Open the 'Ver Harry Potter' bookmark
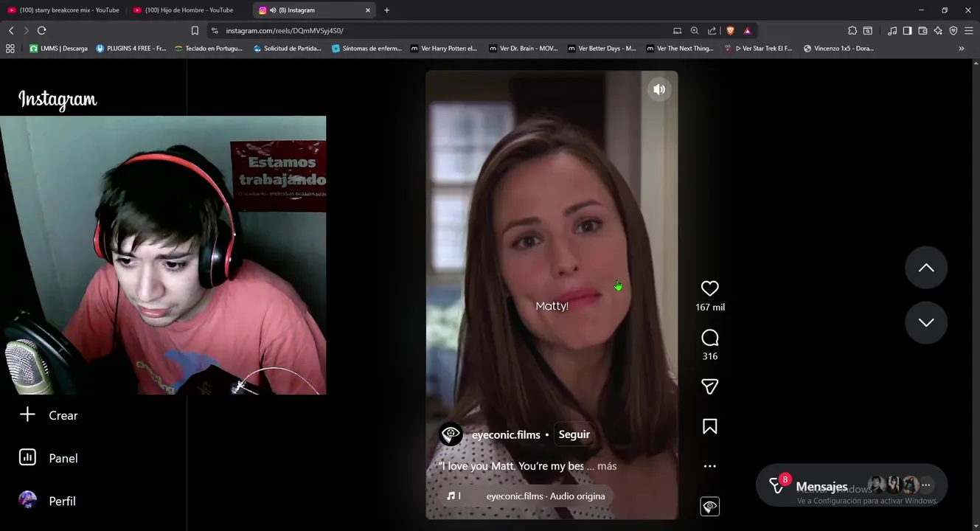 click(444, 48)
